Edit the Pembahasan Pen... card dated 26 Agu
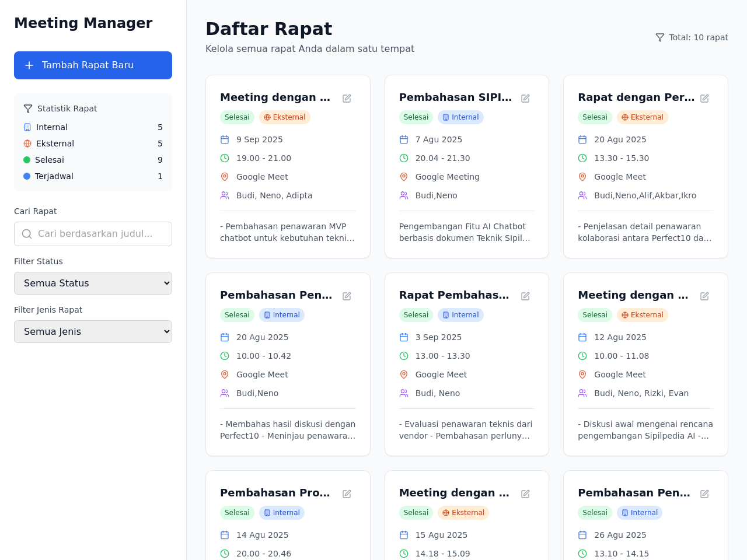747x560 pixels. (x=704, y=494)
